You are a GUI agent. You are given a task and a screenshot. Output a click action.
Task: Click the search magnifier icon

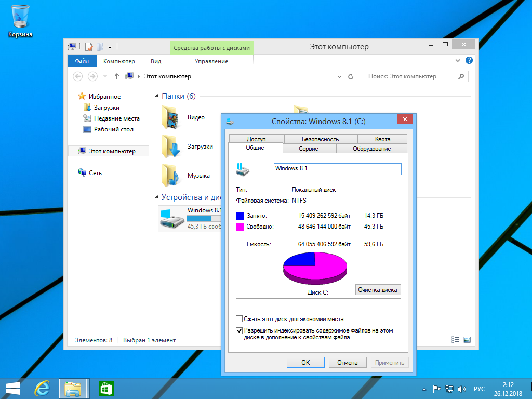(461, 76)
